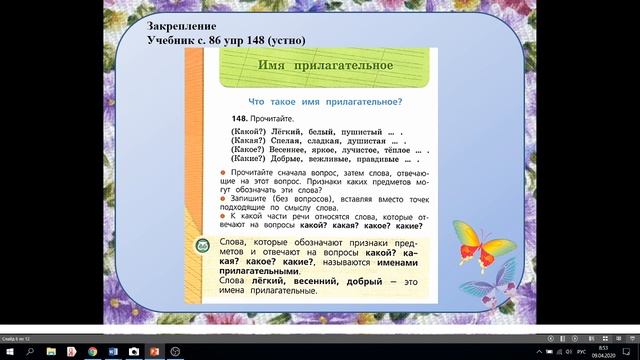Open network connections in tray

(559, 352)
